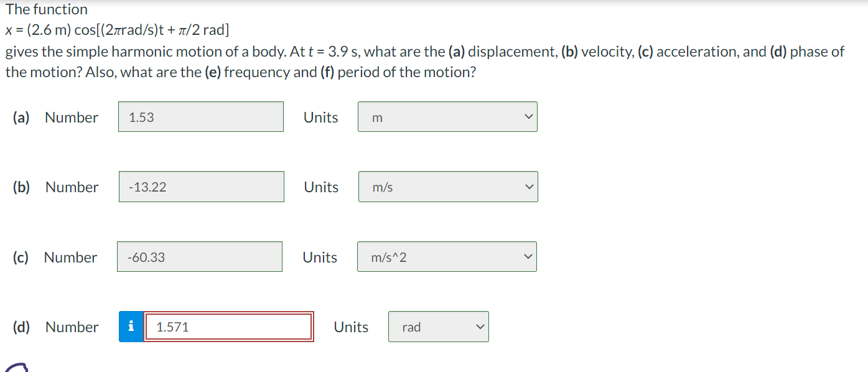Select the velocity answer field showing -13.22
This screenshot has width=868, height=372.
(201, 186)
